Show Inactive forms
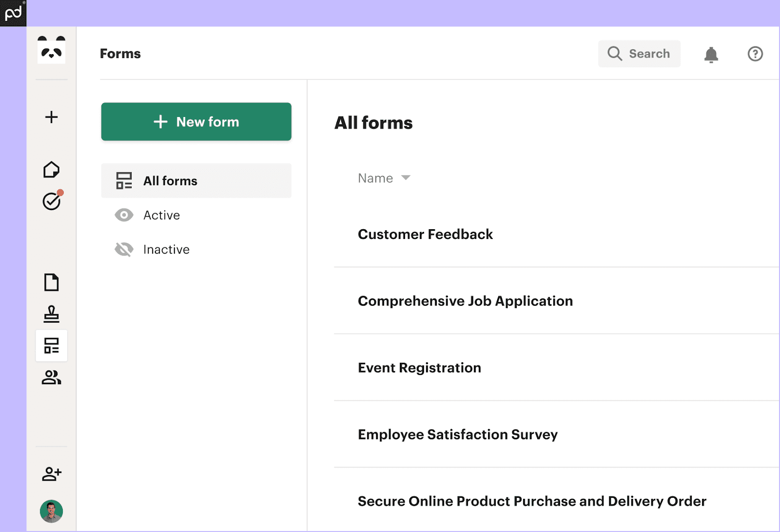This screenshot has height=532, width=780. coord(196,249)
